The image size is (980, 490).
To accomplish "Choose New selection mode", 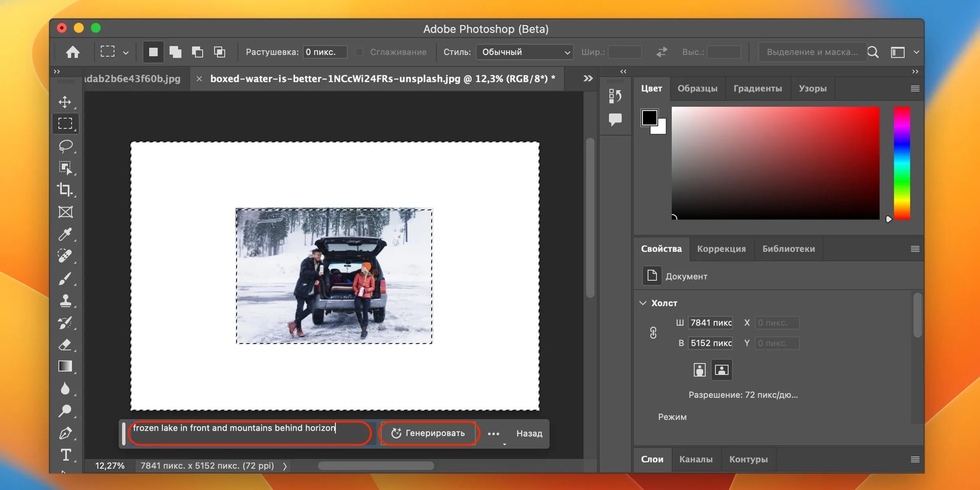I will point(153,52).
